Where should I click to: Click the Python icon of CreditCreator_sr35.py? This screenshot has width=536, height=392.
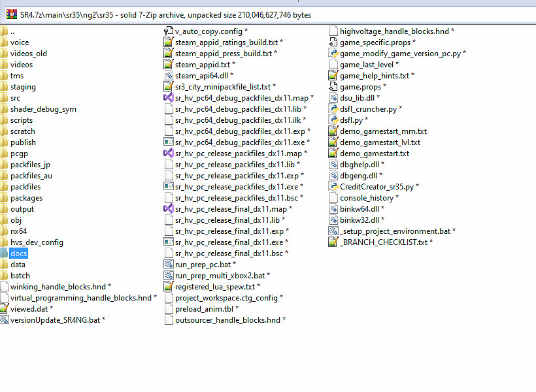(x=333, y=187)
